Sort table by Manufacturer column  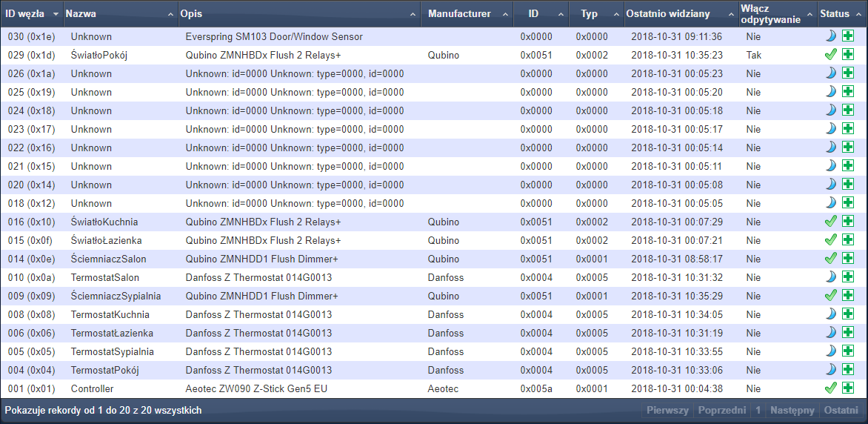point(467,14)
